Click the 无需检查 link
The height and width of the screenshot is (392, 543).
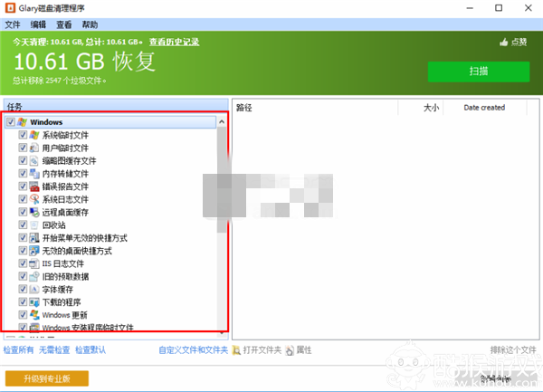point(54,350)
